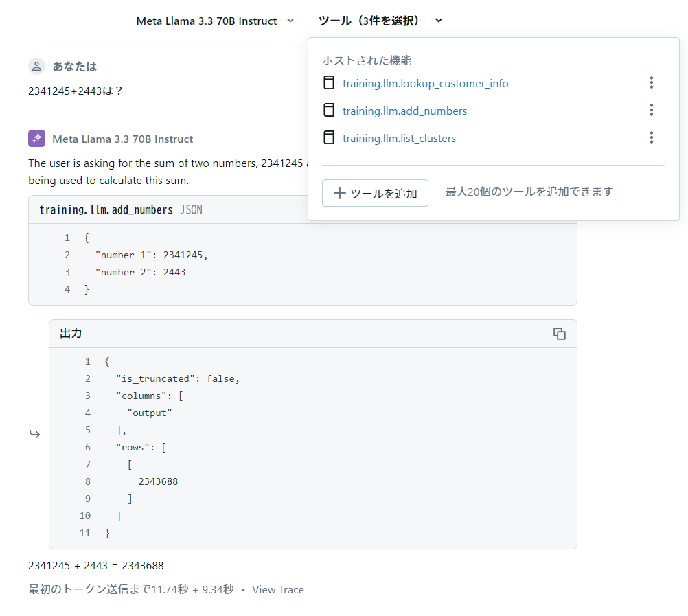Click the "number_2": 2443 line

click(140, 272)
